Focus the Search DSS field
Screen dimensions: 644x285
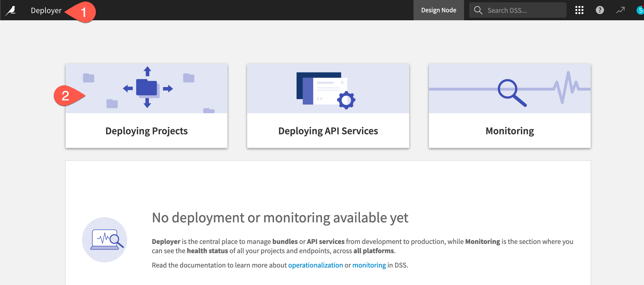518,10
